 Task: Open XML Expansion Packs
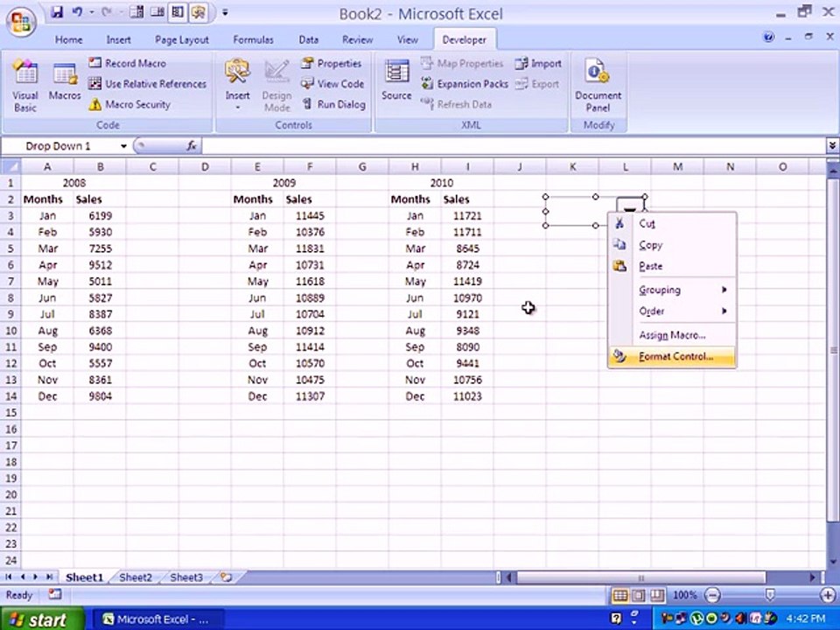tap(464, 84)
